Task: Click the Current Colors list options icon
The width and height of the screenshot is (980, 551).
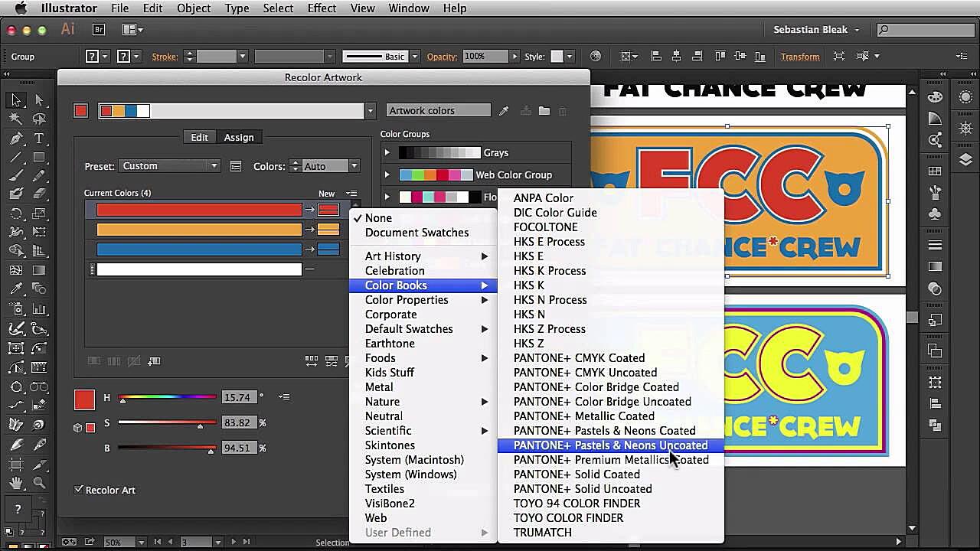Action: (x=351, y=194)
